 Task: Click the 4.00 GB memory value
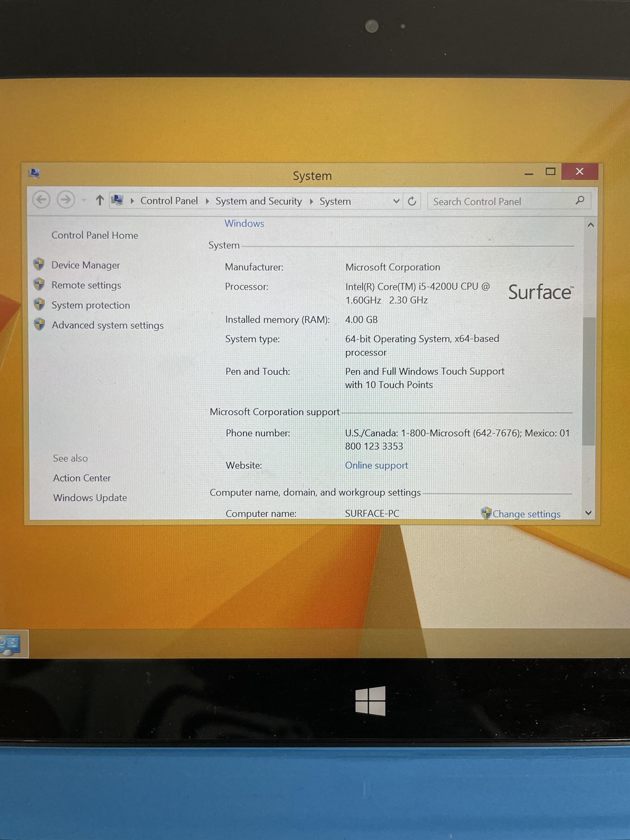pyautogui.click(x=361, y=320)
